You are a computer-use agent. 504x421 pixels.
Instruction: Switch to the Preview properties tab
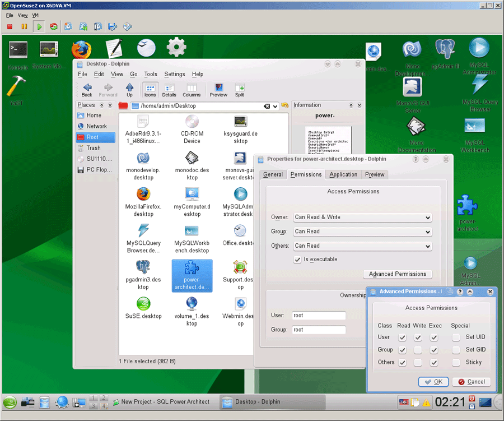click(375, 174)
